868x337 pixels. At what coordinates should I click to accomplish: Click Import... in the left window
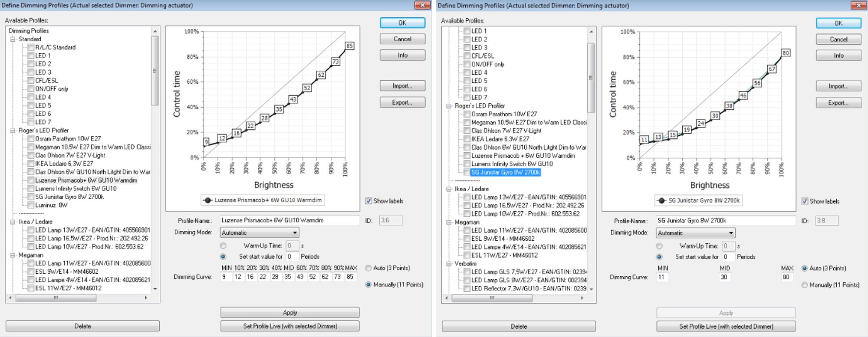402,86
